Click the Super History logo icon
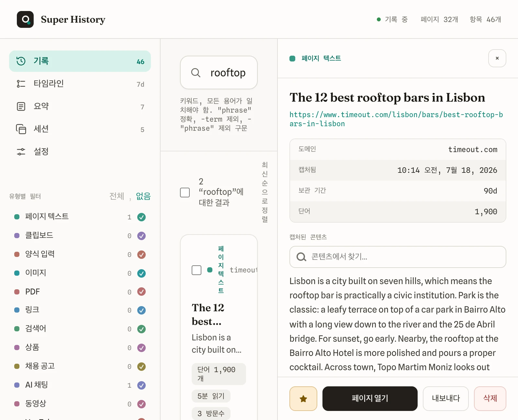The image size is (518, 420). (25, 19)
